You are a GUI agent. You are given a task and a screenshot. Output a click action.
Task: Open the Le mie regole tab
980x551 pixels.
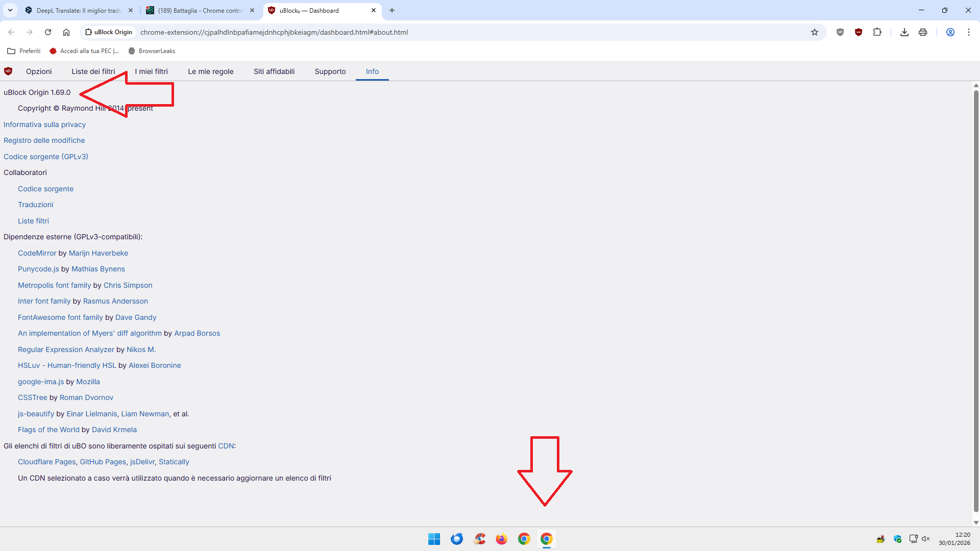211,71
